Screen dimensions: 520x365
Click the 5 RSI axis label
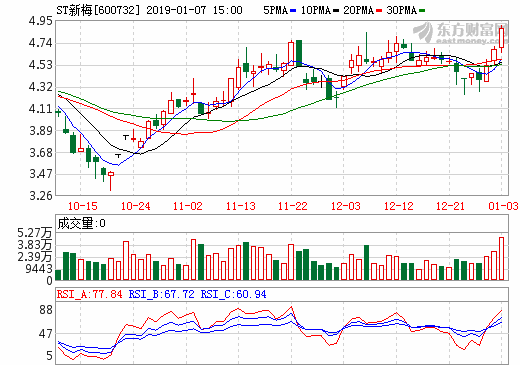pyautogui.click(x=49, y=356)
